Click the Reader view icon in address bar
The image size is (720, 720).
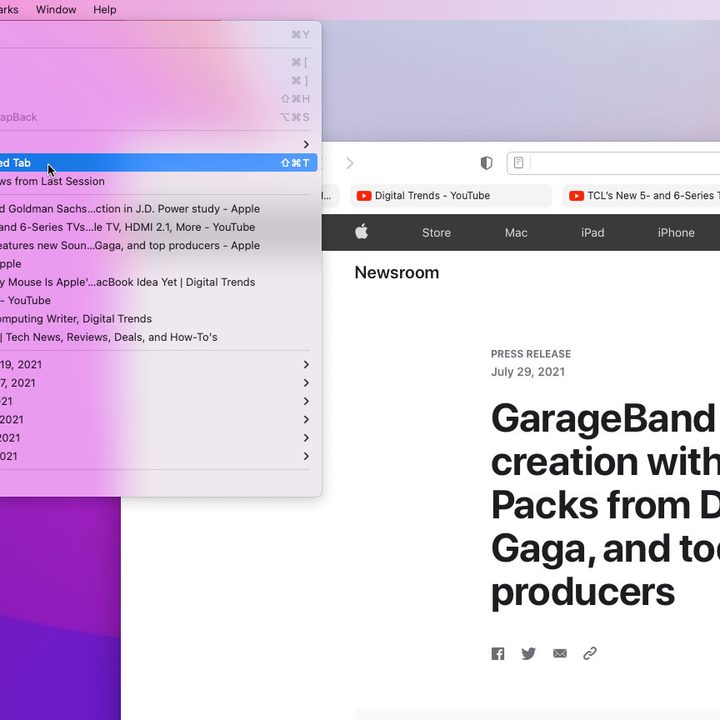tap(518, 163)
